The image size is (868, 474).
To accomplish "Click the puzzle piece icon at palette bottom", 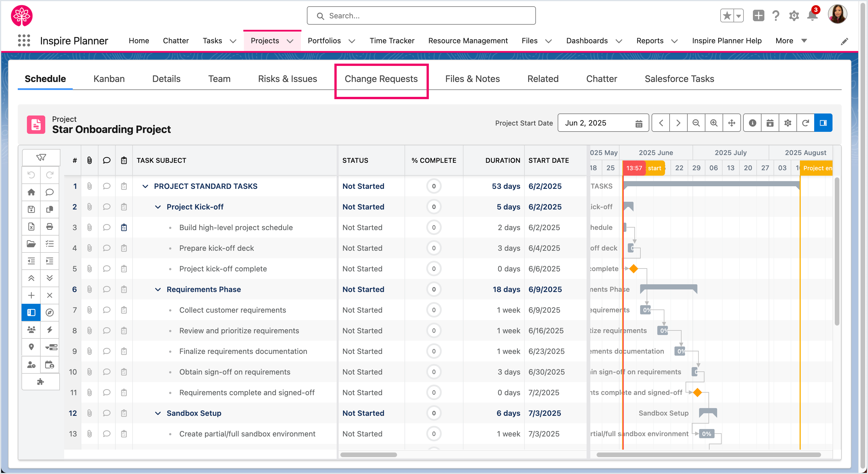I will pyautogui.click(x=40, y=381).
